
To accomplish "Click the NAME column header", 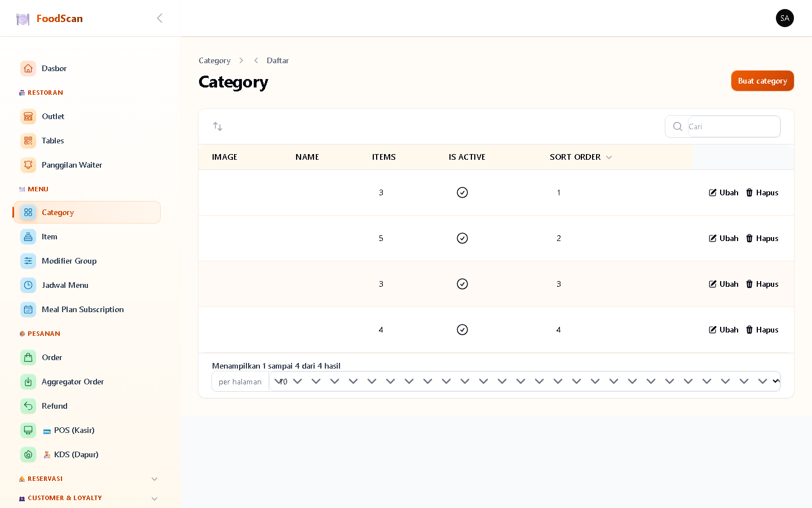I will (x=307, y=157).
